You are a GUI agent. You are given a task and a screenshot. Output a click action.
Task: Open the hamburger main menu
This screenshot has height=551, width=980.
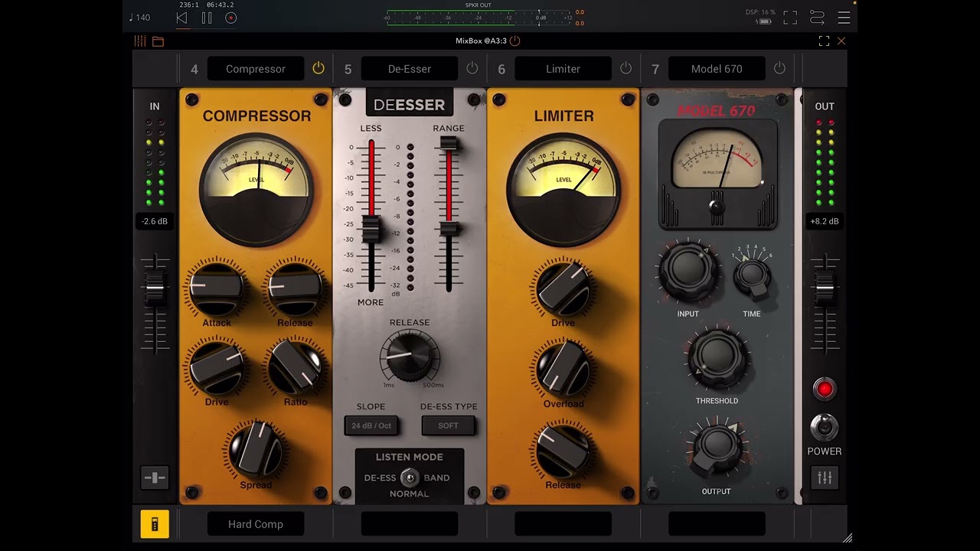tap(844, 18)
